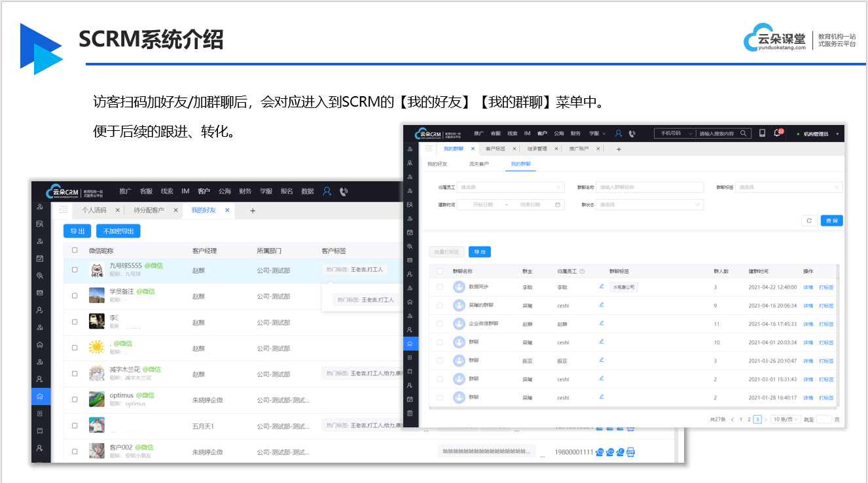
Task: Tick the checkbox for 减字木兰花 row
Action: (x=75, y=373)
